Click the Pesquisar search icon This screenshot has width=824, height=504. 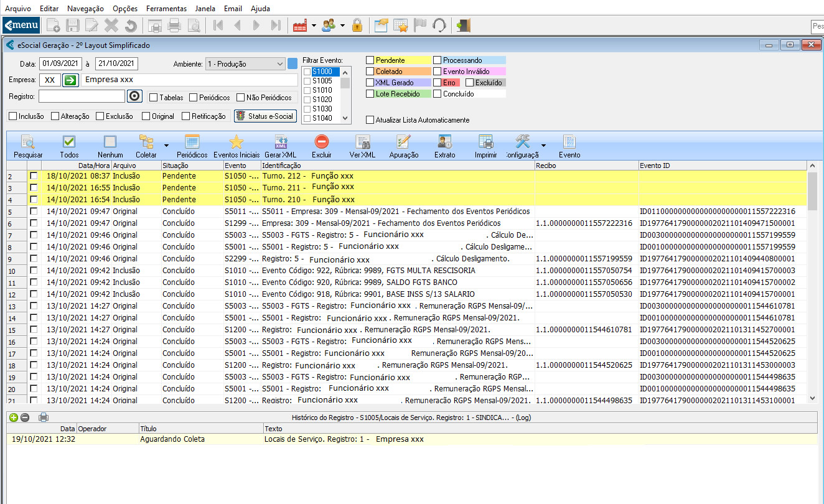(x=28, y=142)
